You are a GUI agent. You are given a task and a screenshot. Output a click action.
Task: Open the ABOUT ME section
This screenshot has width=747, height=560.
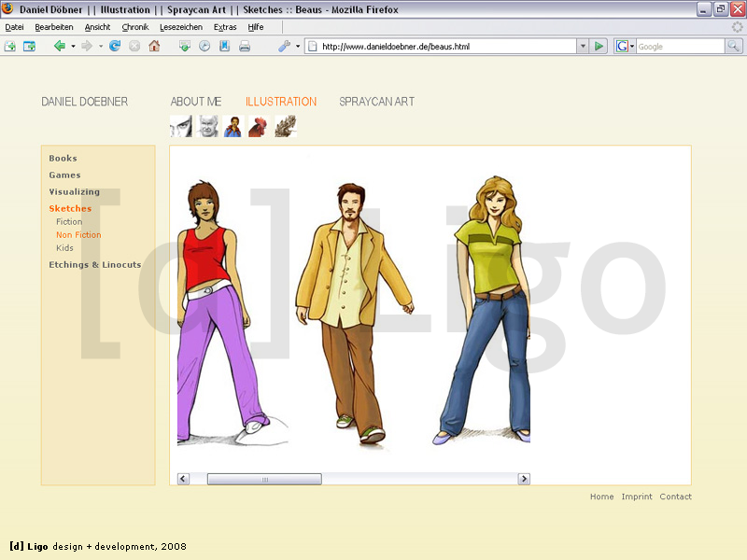click(196, 102)
